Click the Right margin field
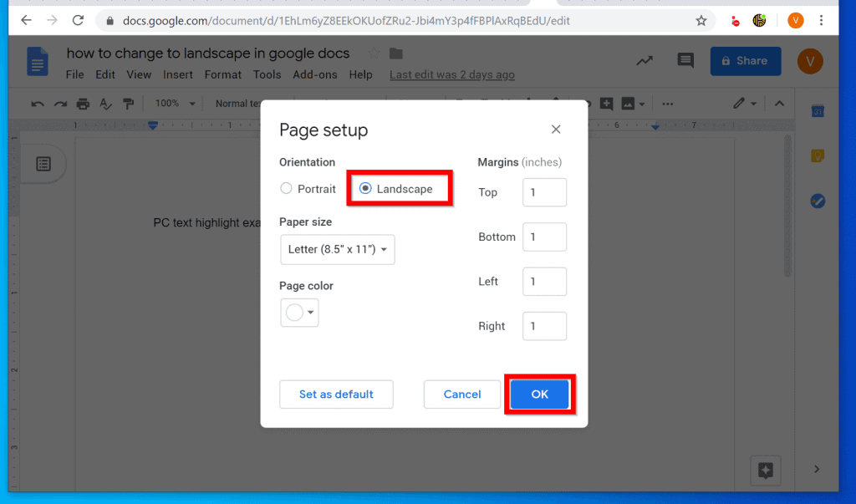856x504 pixels. click(x=544, y=326)
